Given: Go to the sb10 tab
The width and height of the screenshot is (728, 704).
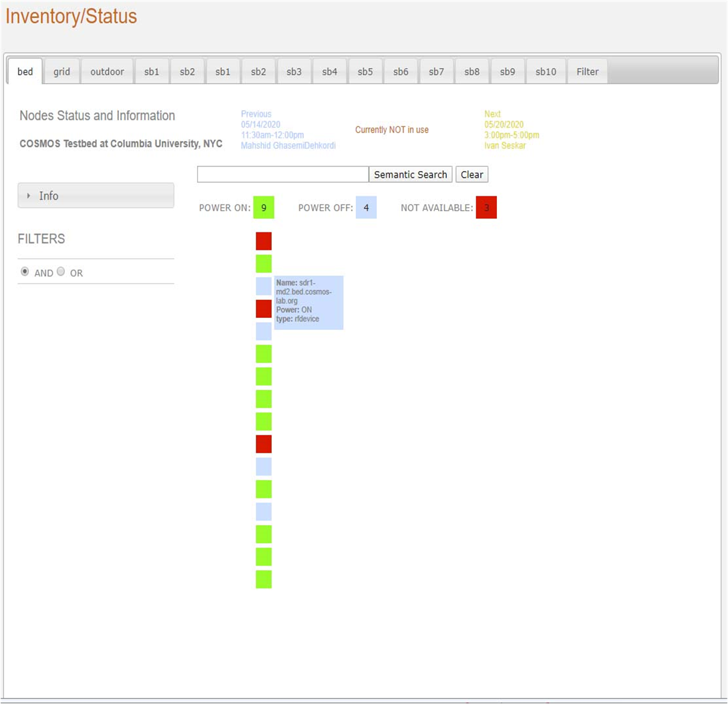Looking at the screenshot, I should 545,71.
